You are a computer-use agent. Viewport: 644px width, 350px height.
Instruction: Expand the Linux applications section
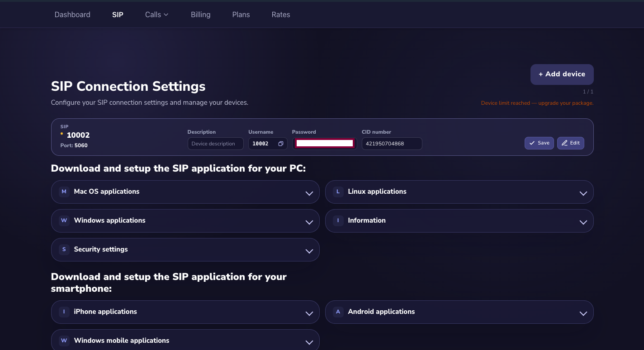459,192
